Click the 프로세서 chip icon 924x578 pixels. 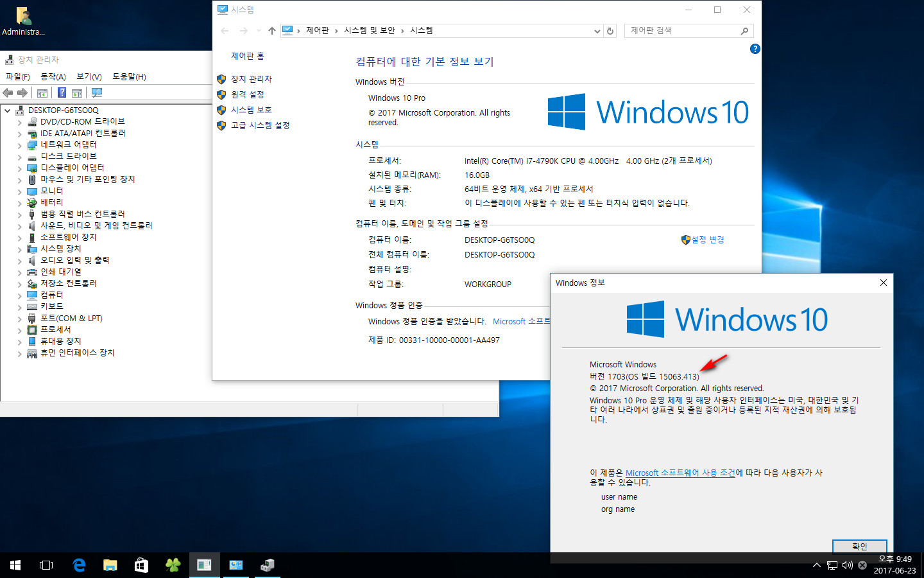point(32,329)
